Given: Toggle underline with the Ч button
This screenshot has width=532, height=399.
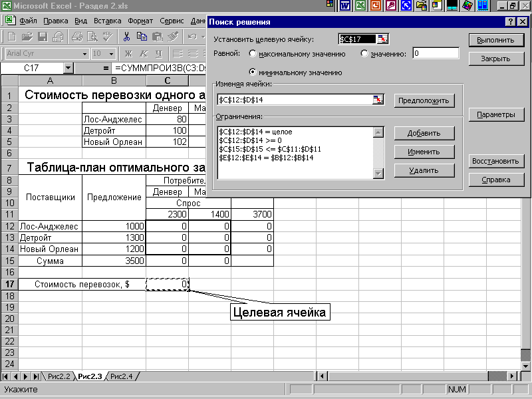Looking at the screenshot, I should point(159,54).
